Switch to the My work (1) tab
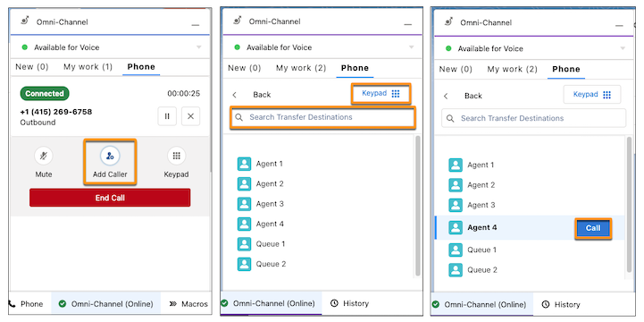 tap(88, 67)
